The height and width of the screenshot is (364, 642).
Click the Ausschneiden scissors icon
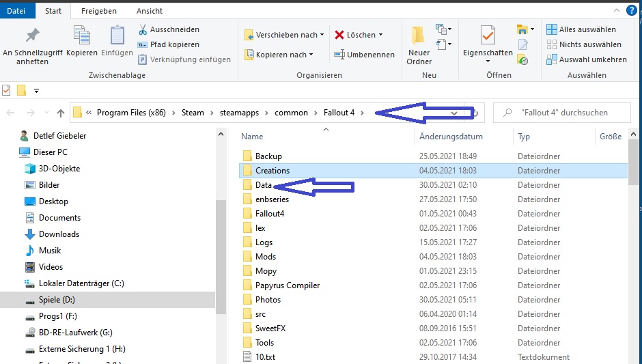point(143,29)
